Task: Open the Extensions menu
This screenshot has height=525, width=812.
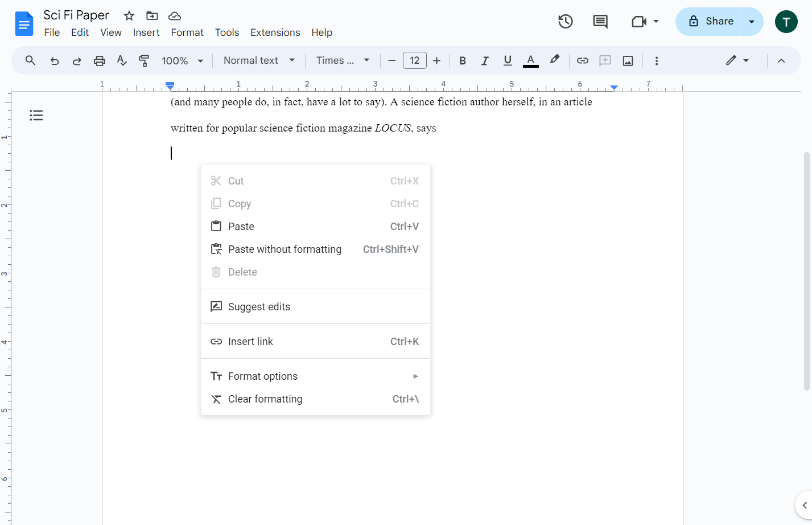Action: [x=275, y=32]
